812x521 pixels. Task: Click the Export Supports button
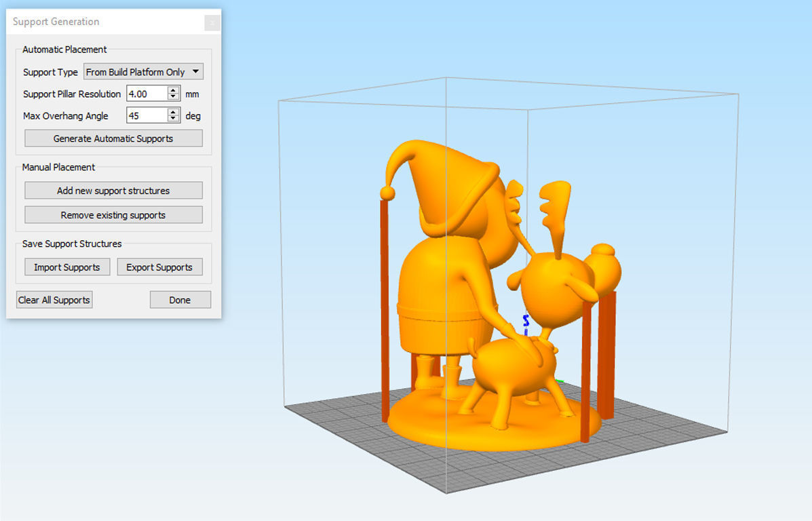click(x=159, y=267)
